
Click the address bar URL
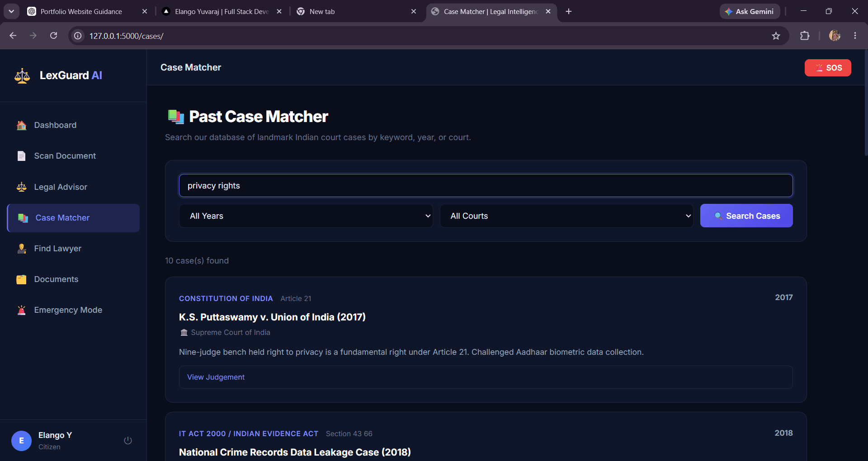tap(126, 36)
